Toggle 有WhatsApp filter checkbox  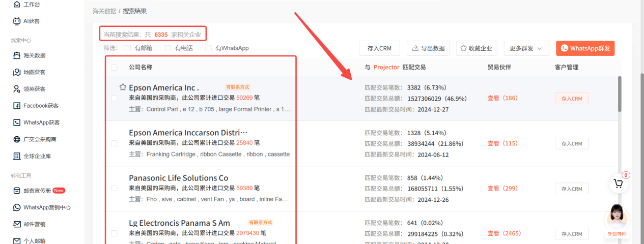coord(209,48)
